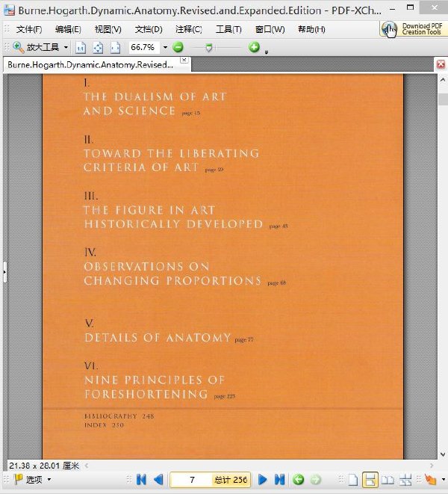Set the view to actual size (1:1)
This screenshot has width=448, height=494.
[81, 48]
